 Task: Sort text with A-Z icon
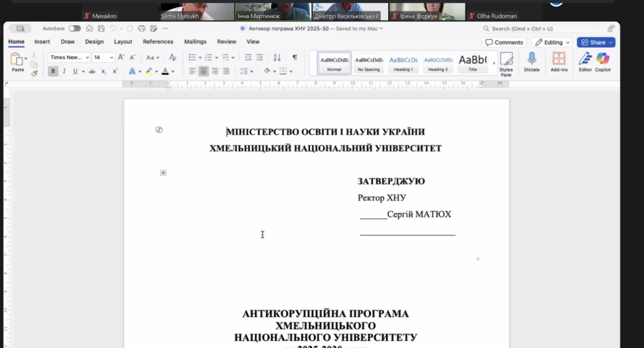(277, 57)
